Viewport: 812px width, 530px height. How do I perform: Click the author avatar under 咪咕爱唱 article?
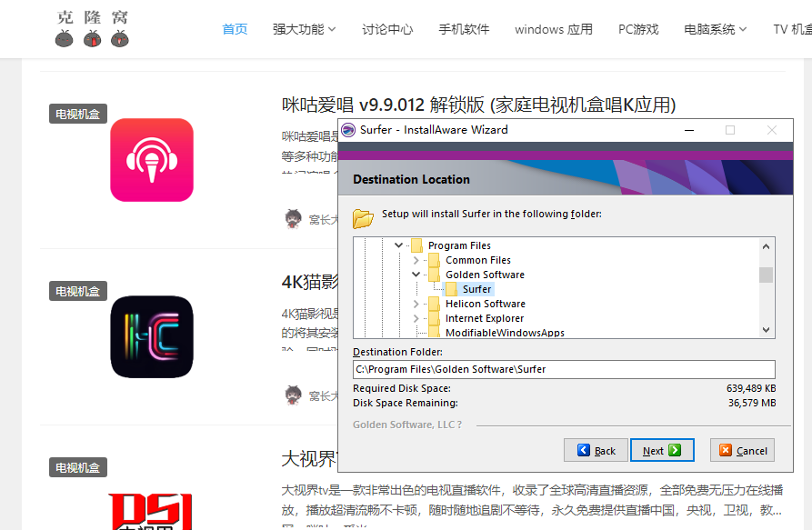point(293,218)
